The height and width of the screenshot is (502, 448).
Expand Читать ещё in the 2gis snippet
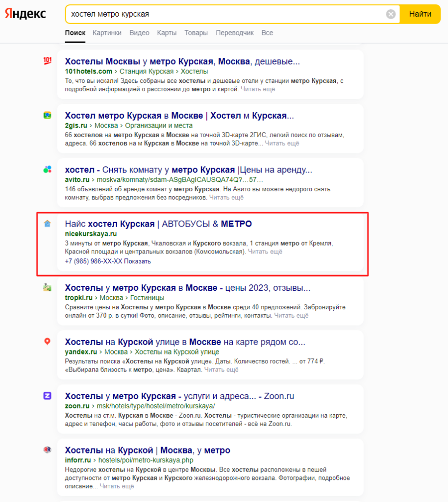[x=282, y=143]
